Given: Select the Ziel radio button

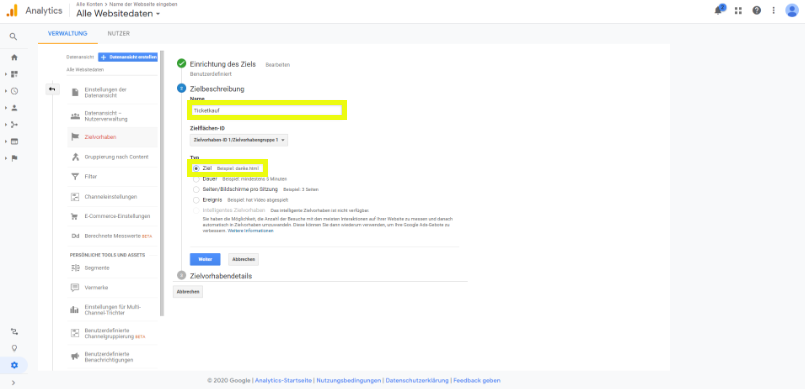Looking at the screenshot, I should pos(196,168).
